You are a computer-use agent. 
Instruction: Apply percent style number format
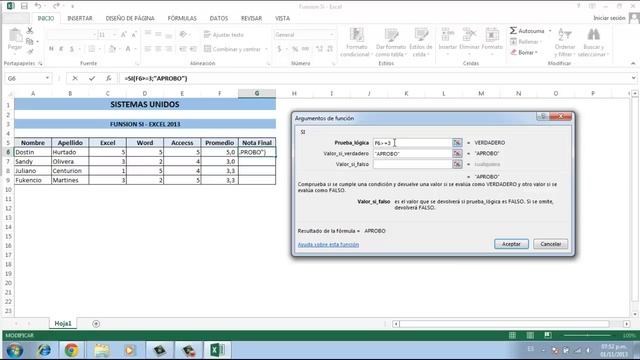pos(295,49)
